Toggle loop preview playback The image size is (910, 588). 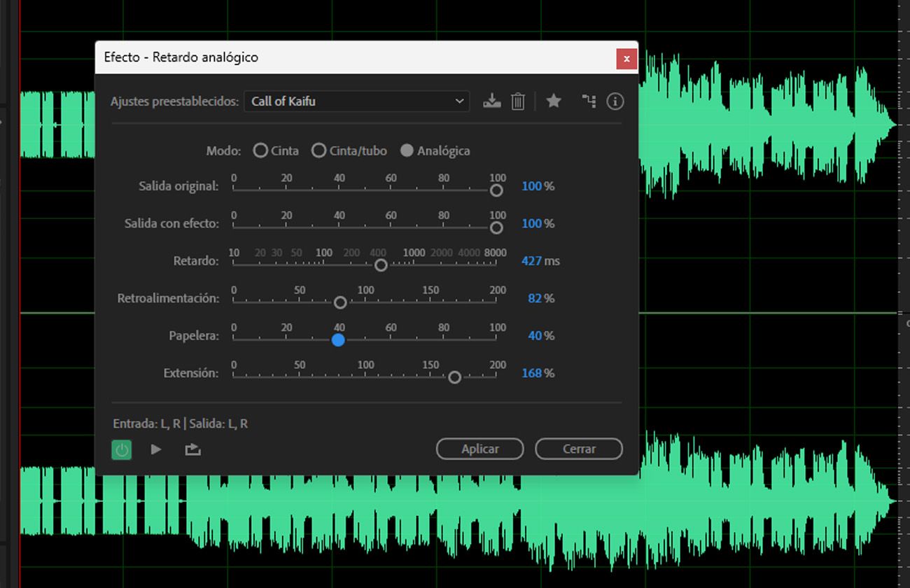click(193, 449)
